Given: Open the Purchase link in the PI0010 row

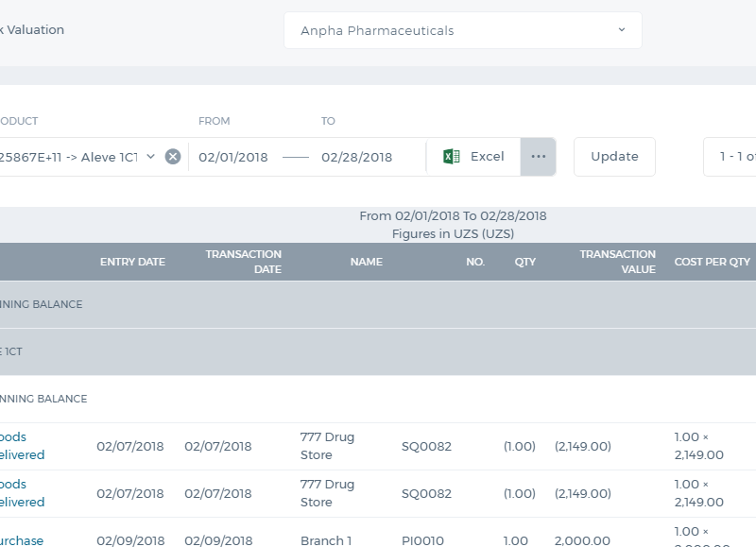Looking at the screenshot, I should tap(22, 540).
